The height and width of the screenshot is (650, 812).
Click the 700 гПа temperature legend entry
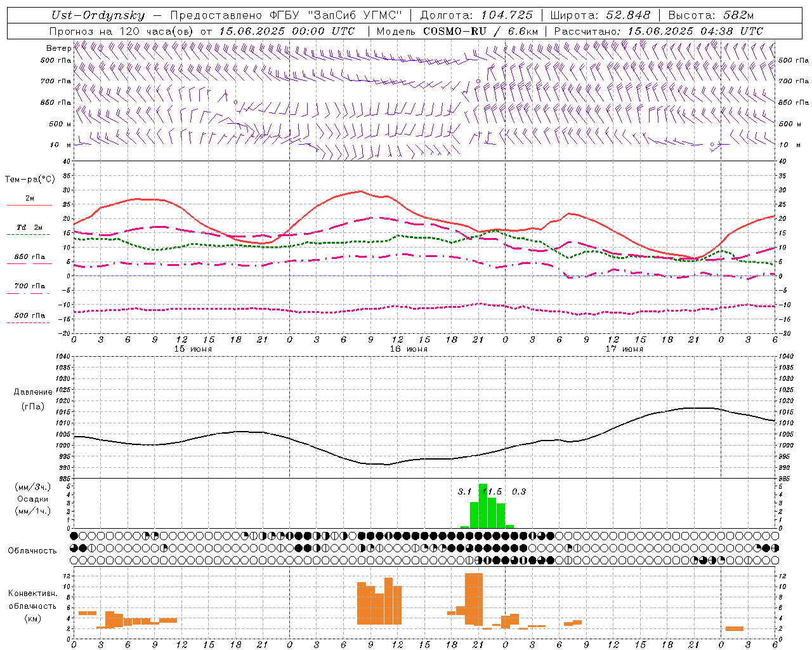tap(29, 286)
